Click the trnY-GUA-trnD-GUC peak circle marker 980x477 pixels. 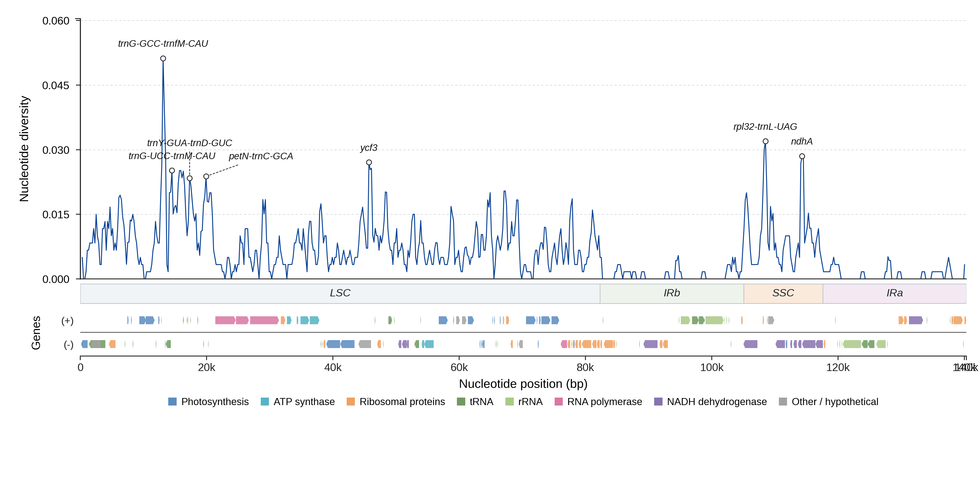coord(190,178)
